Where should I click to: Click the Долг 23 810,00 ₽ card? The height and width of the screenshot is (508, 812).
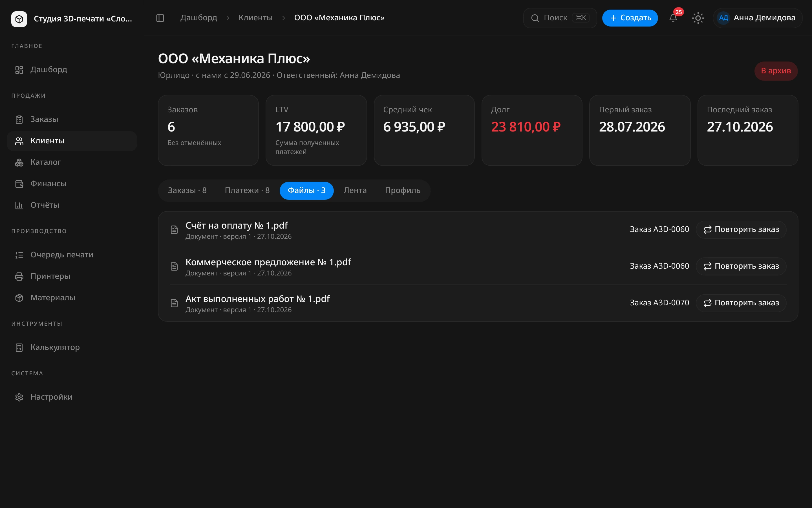point(531,130)
